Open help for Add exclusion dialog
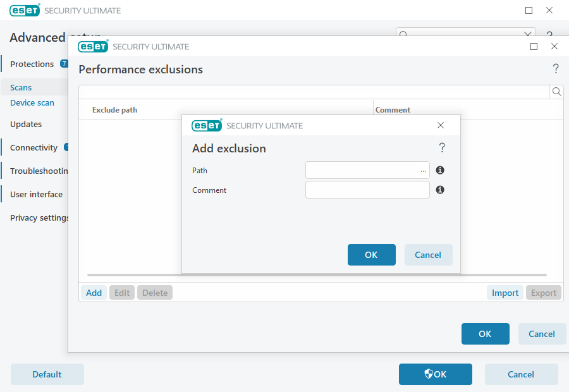Image resolution: width=569 pixels, height=392 pixels. tap(442, 148)
